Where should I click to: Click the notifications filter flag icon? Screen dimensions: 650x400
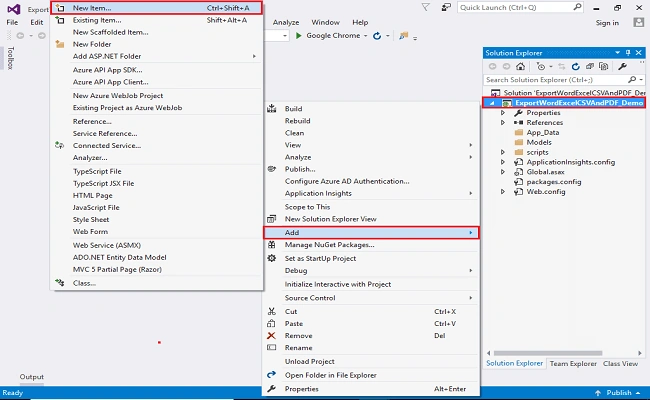[x=425, y=7]
